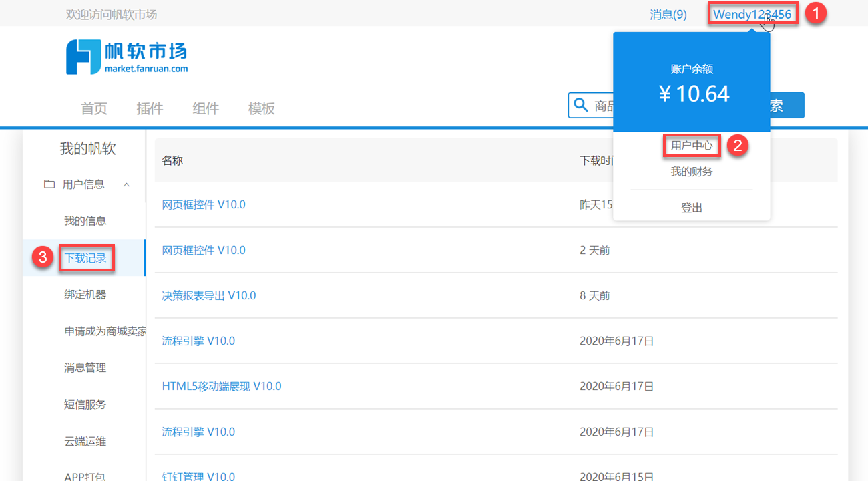The height and width of the screenshot is (481, 868).
Task: Select 我的财务 in account dropdown
Action: pyautogui.click(x=692, y=172)
